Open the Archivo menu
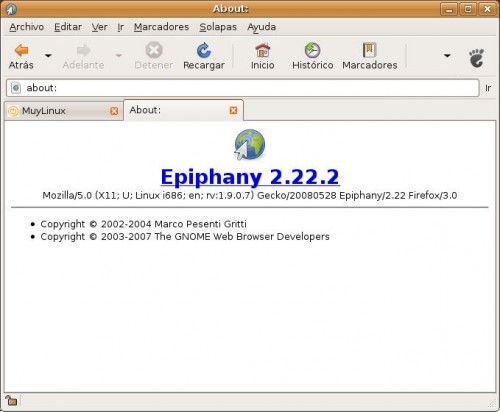Viewport: 500px width, 412px height. 27,27
